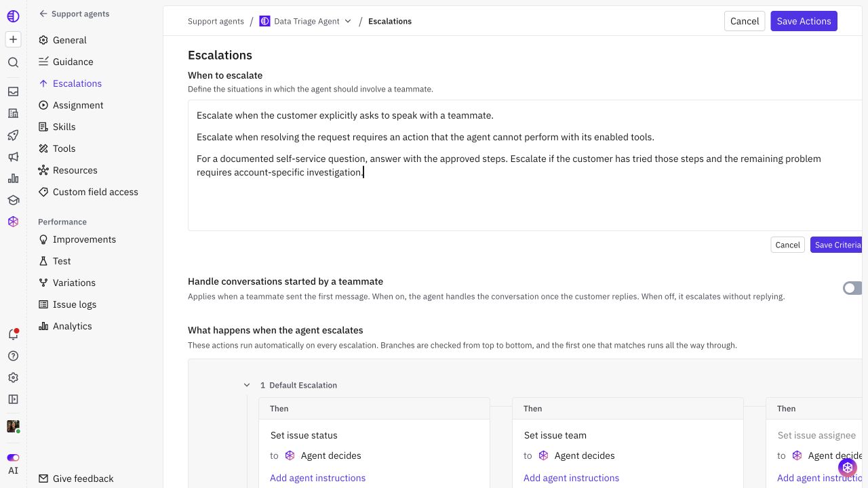
Task: Open the bar chart icon in the left rail
Action: pyautogui.click(x=13, y=178)
